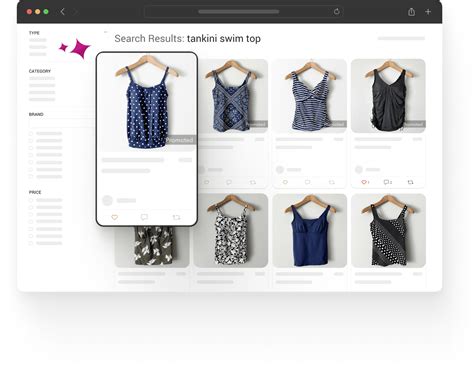Open the black-and-white floral tankini photo
The height and width of the screenshot is (366, 474).
click(231, 230)
